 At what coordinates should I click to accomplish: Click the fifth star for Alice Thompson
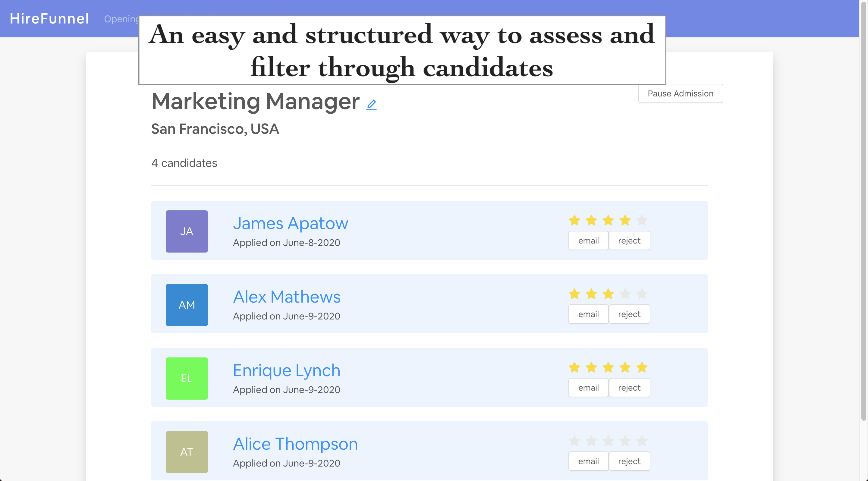[x=642, y=441]
